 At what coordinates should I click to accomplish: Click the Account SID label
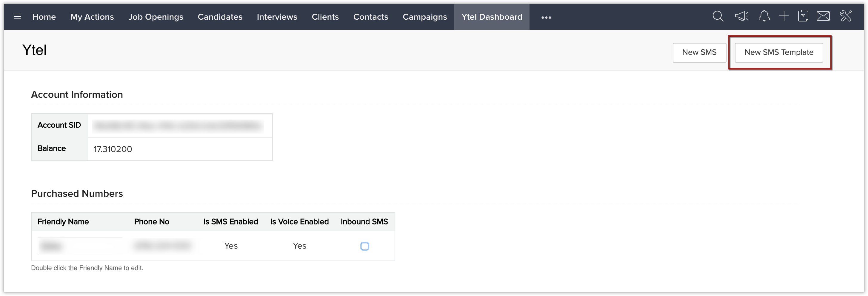[59, 125]
